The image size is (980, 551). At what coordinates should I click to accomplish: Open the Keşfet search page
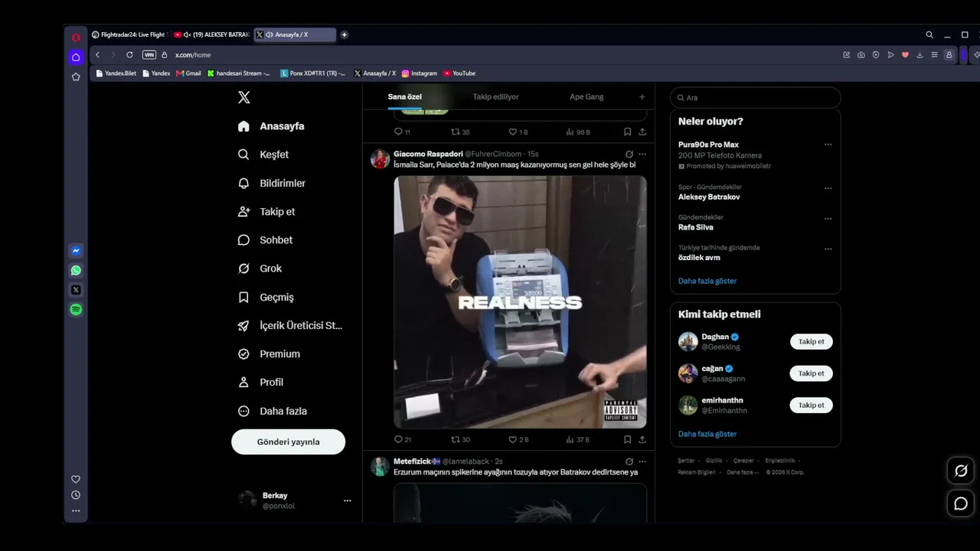263,155
